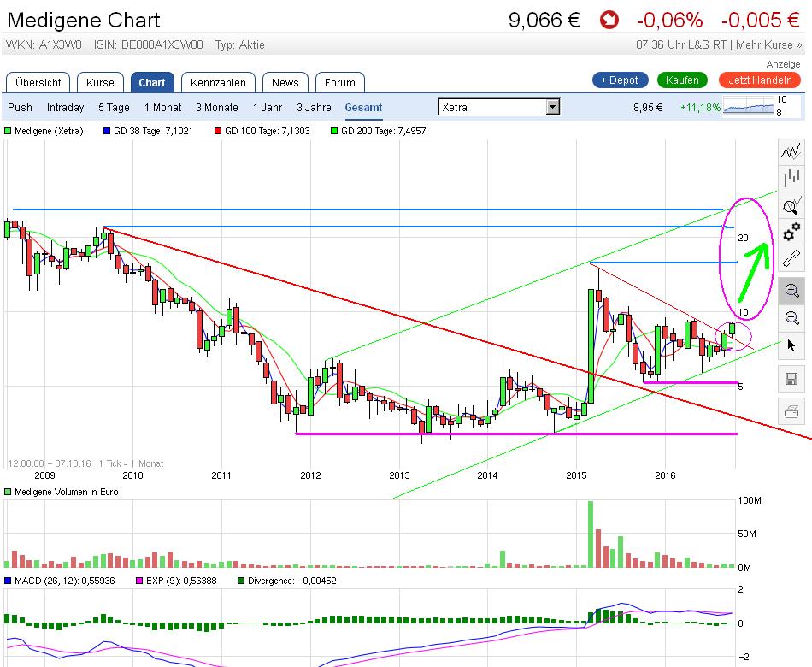Click the +11,18% change value
The image size is (812, 667).
coord(700,107)
